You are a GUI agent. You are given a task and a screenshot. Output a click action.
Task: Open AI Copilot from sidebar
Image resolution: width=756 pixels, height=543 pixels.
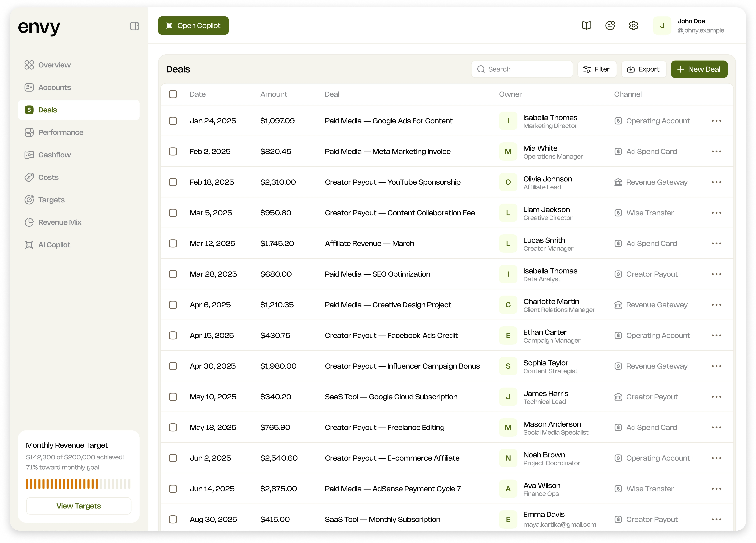coord(79,245)
